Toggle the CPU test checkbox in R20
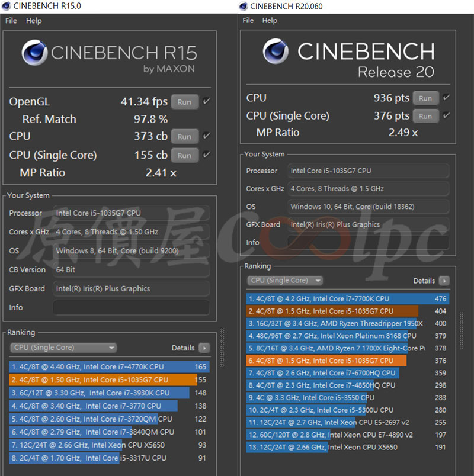This screenshot has height=476, width=474. (x=446, y=98)
